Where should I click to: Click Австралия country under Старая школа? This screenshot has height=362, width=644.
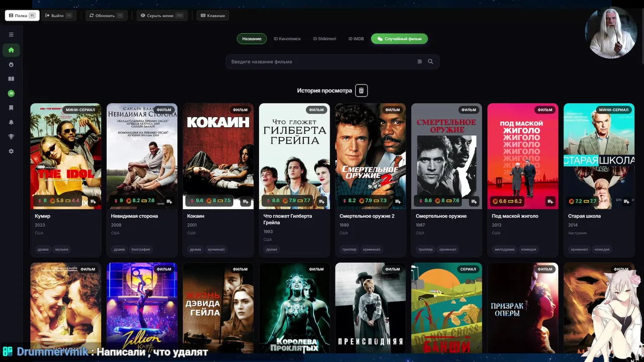[x=578, y=233]
